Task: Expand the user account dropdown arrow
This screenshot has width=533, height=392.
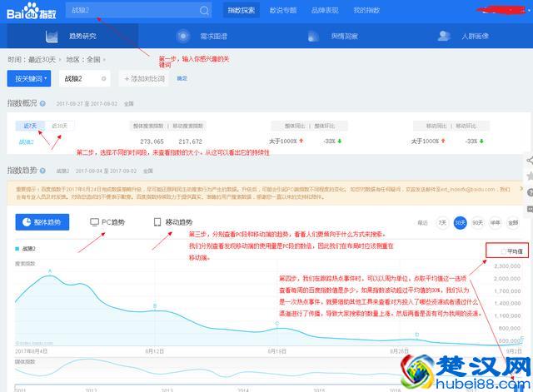Action: (x=530, y=11)
